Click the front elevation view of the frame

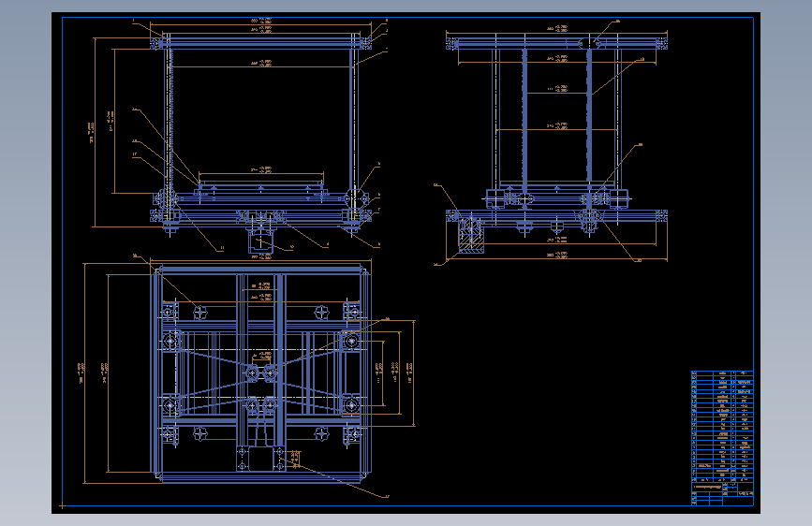click(x=261, y=138)
